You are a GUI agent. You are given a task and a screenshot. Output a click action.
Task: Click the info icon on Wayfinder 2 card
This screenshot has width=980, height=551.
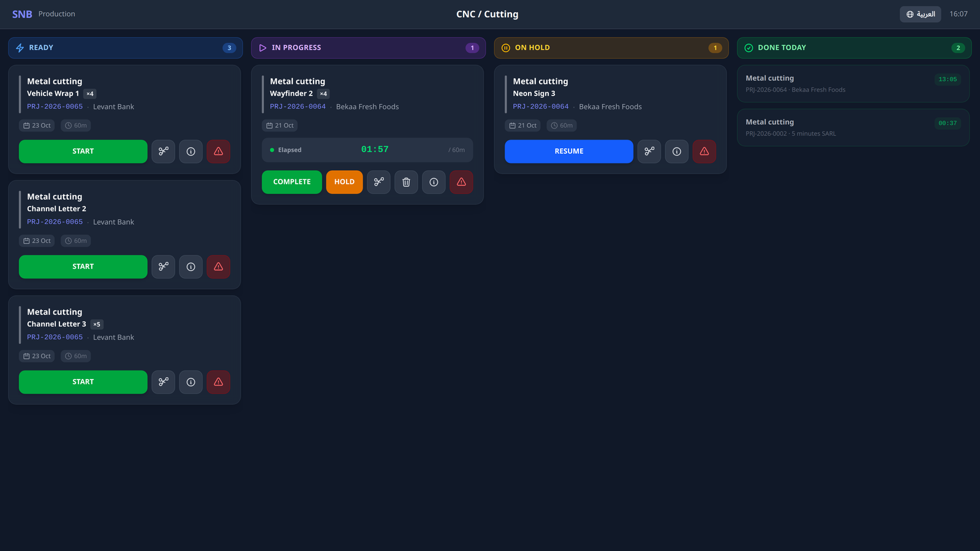click(x=434, y=182)
